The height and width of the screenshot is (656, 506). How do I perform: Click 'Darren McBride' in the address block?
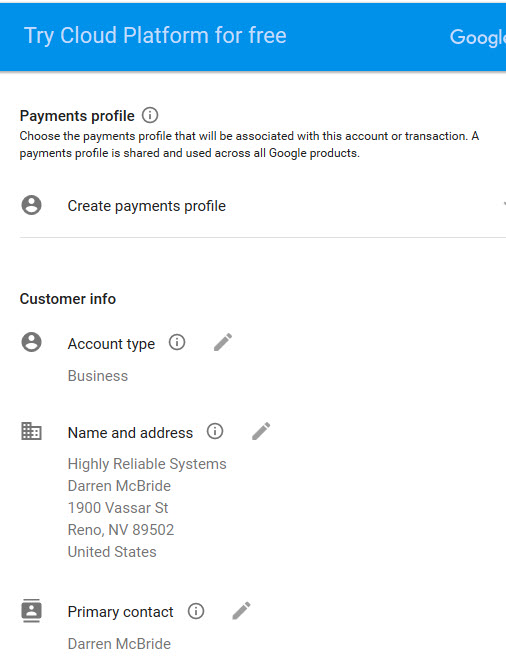119,486
